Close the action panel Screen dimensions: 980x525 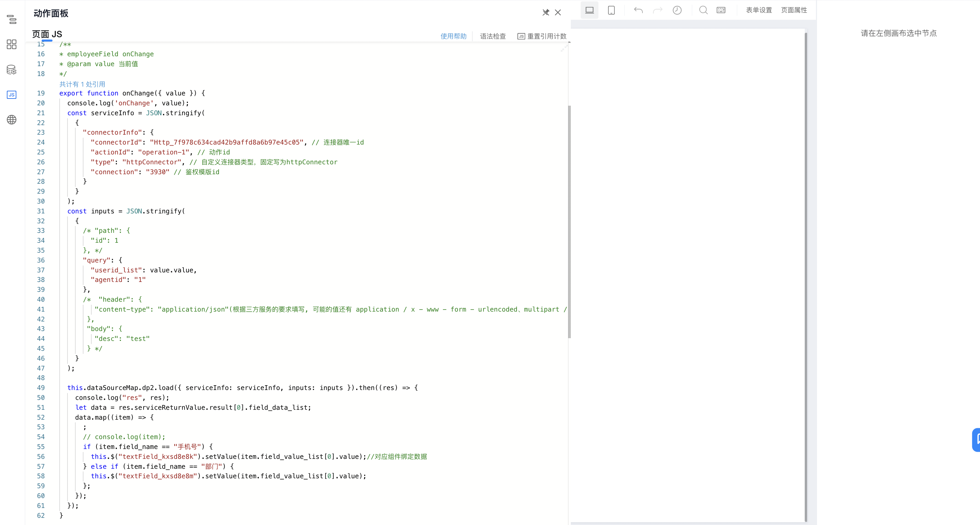coord(558,13)
